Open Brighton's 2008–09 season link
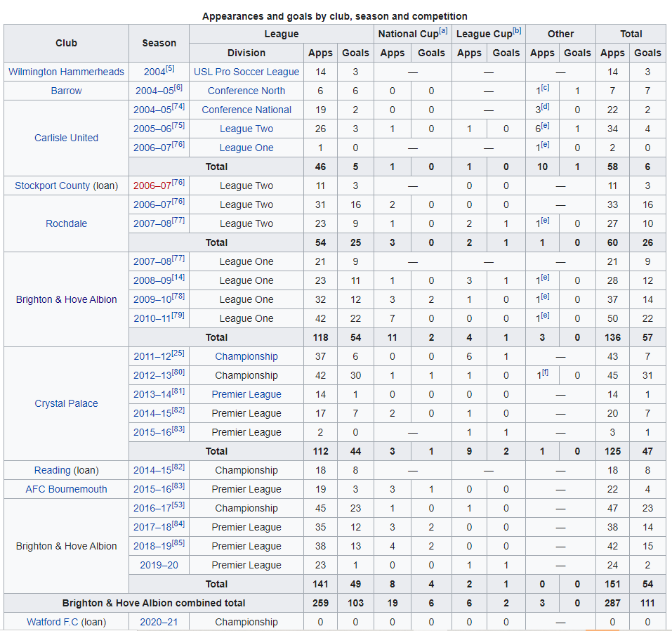Screen dimensions: 672x631 pos(152,280)
